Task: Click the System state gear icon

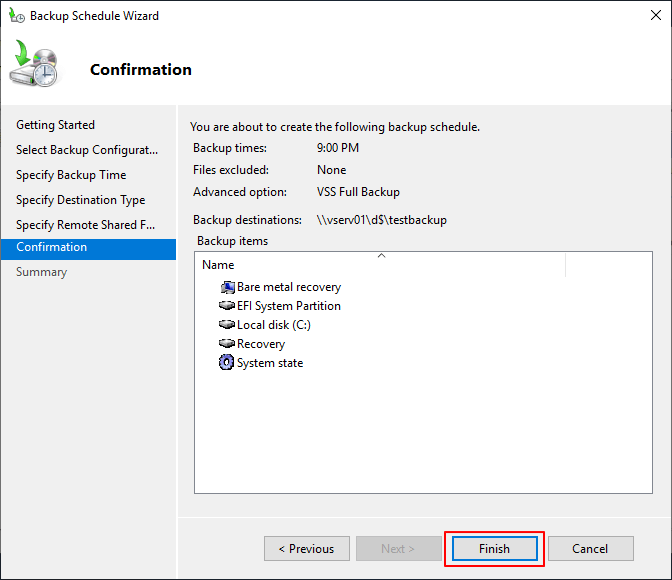Action: click(x=226, y=362)
